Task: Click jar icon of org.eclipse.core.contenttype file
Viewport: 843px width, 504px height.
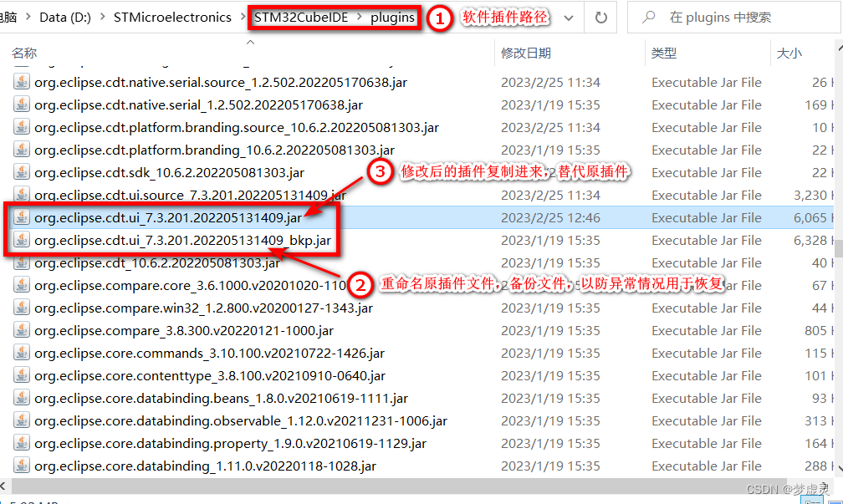Action: click(22, 375)
